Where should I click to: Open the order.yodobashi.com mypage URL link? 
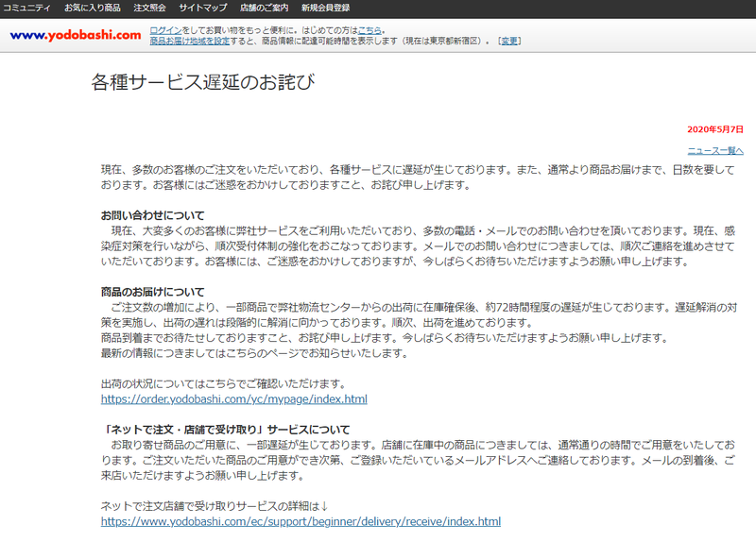coord(233,399)
